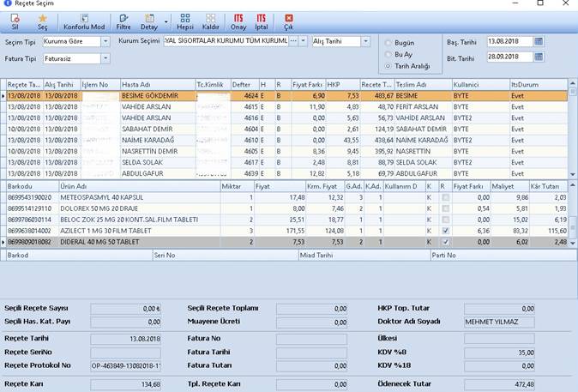Click Seri No column header
Viewport: 578px width, 392px height.
[x=226, y=255]
